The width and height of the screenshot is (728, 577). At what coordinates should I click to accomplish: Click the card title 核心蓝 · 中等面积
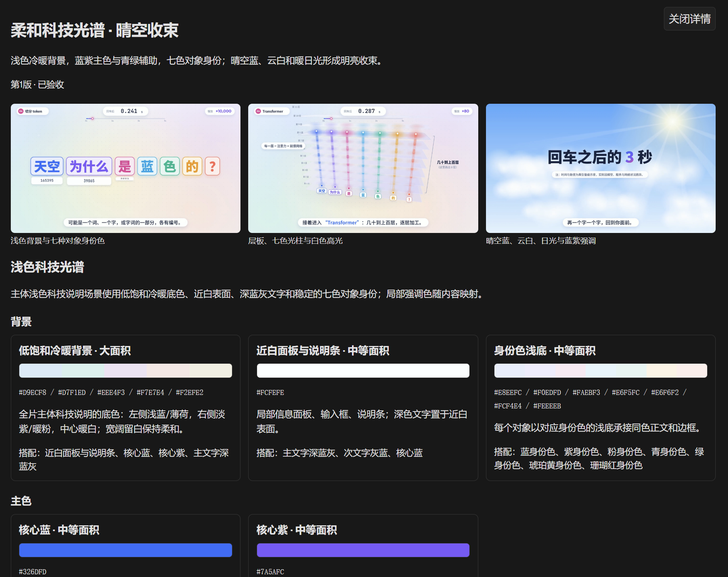tap(59, 530)
